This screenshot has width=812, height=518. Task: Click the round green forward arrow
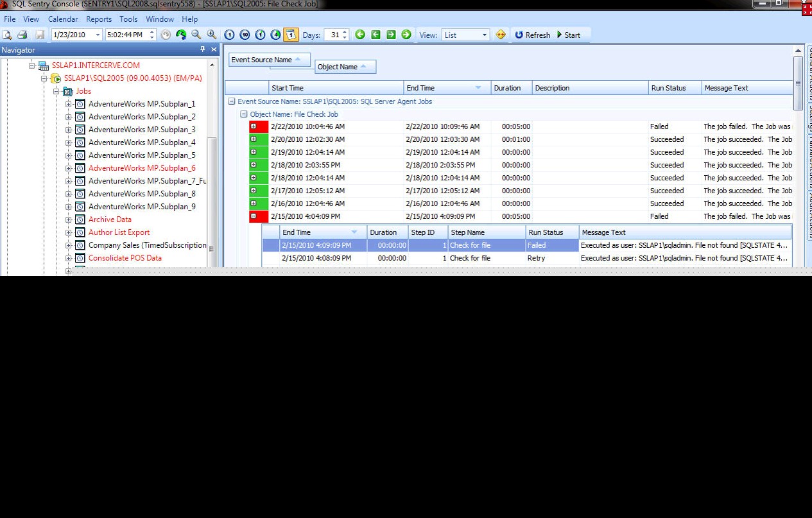(x=406, y=35)
